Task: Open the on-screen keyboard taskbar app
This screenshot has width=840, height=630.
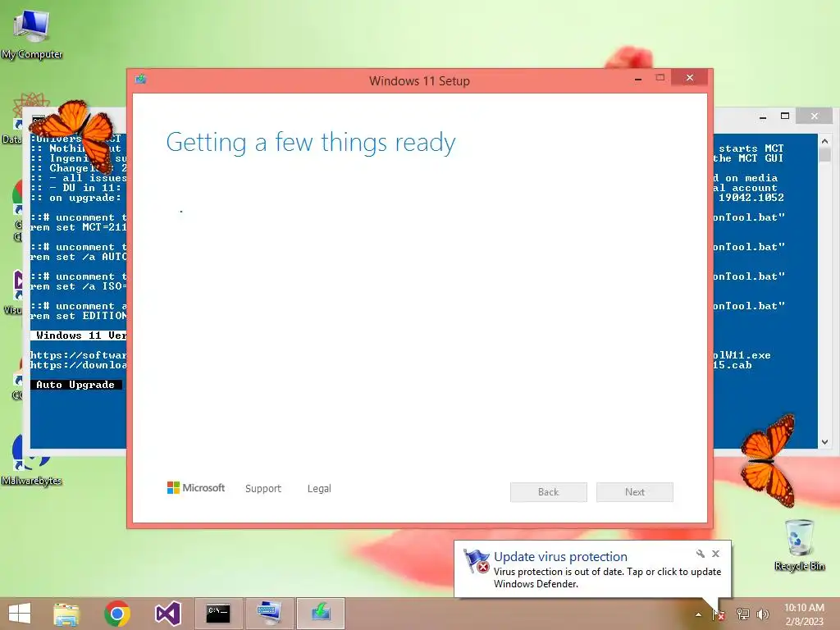Action: coord(269,614)
